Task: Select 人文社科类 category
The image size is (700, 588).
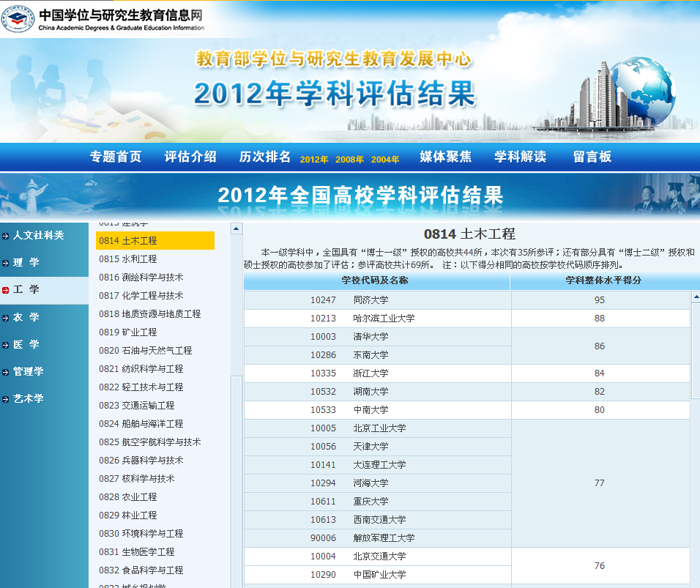Action: point(38,235)
